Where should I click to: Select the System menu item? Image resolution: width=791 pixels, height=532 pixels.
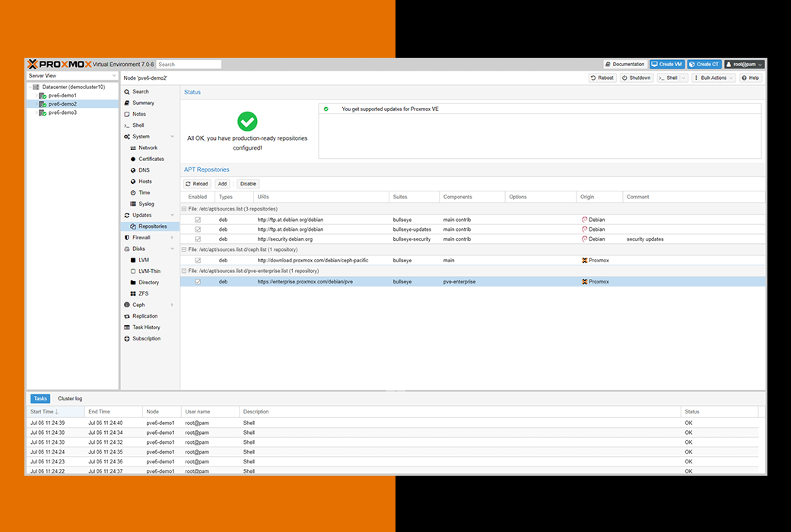pyautogui.click(x=141, y=137)
